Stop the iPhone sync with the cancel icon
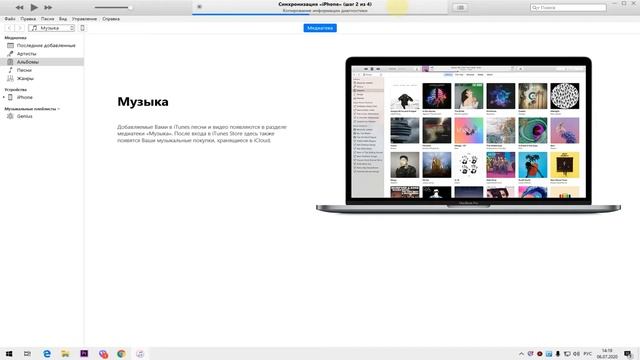The image size is (640, 360). [x=199, y=7]
